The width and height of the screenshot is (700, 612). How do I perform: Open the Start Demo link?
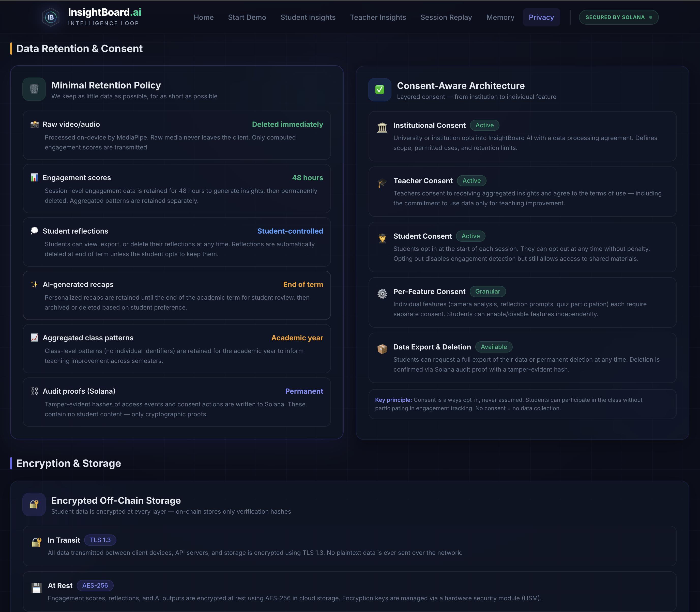click(247, 18)
